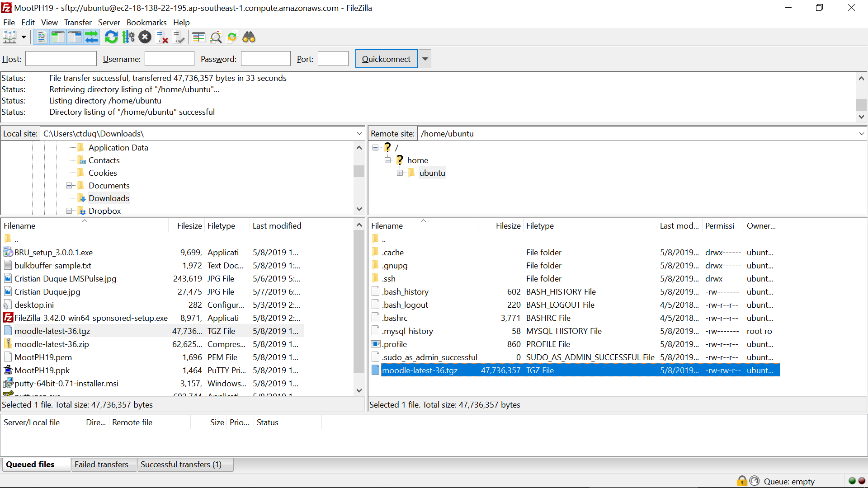
Task: Reconnect to the last used server
Action: [x=179, y=37]
